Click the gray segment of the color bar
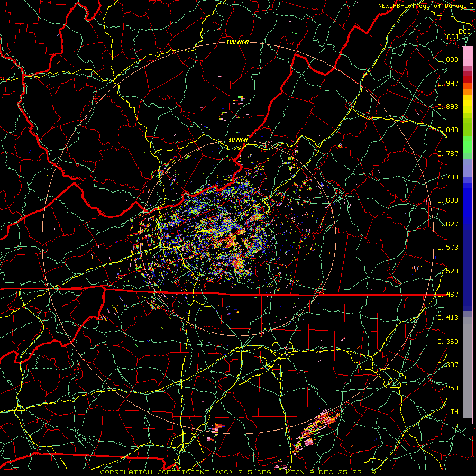Image resolution: width=476 pixels, height=476 pixels. 467,368
